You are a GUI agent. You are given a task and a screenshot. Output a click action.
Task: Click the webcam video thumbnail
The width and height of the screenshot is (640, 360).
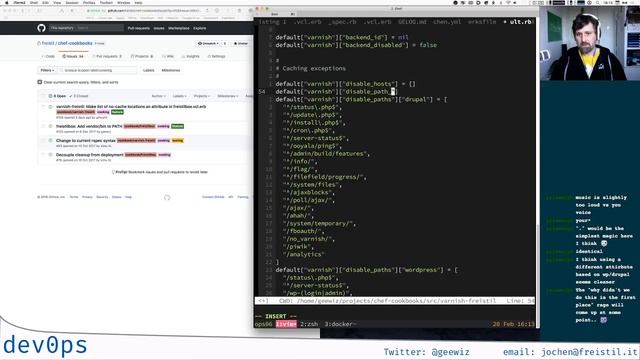click(590, 43)
